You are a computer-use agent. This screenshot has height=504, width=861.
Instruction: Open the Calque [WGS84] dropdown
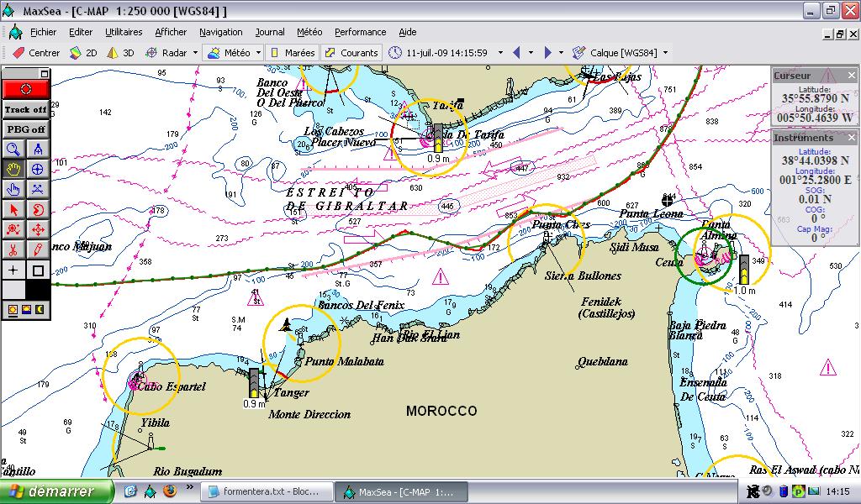click(665, 52)
